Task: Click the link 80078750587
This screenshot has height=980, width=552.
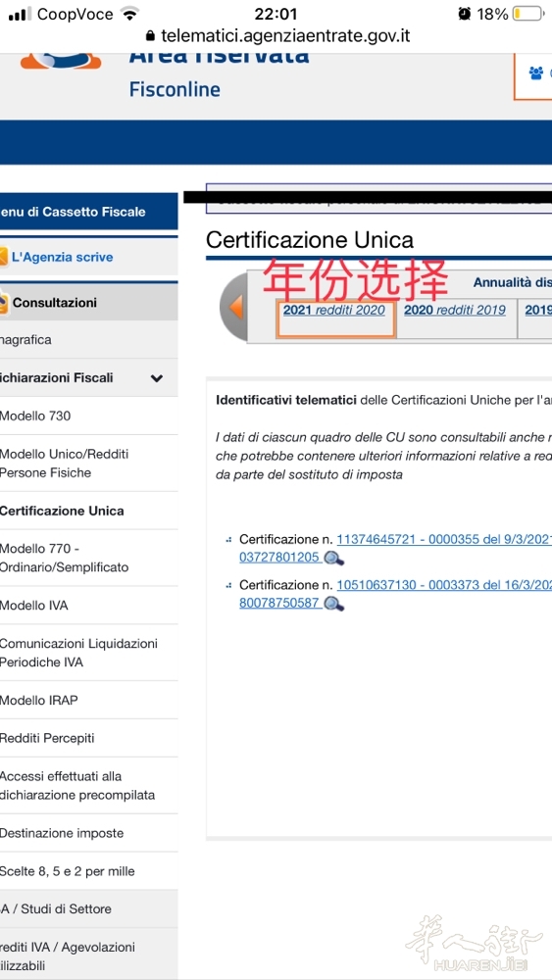Action: (279, 603)
